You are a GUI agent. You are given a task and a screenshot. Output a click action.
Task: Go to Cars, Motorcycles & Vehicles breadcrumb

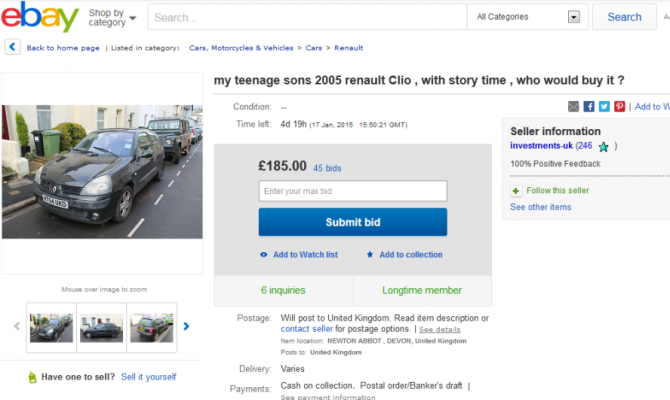240,47
